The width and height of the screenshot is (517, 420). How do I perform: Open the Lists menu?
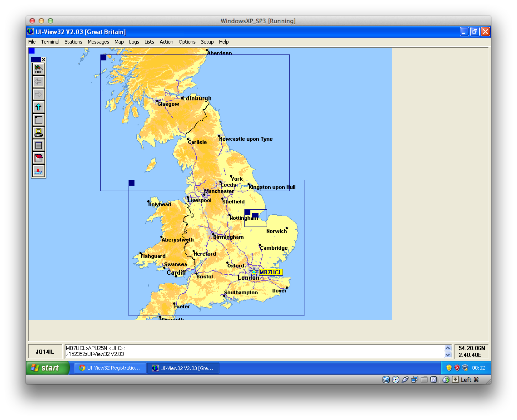[149, 42]
